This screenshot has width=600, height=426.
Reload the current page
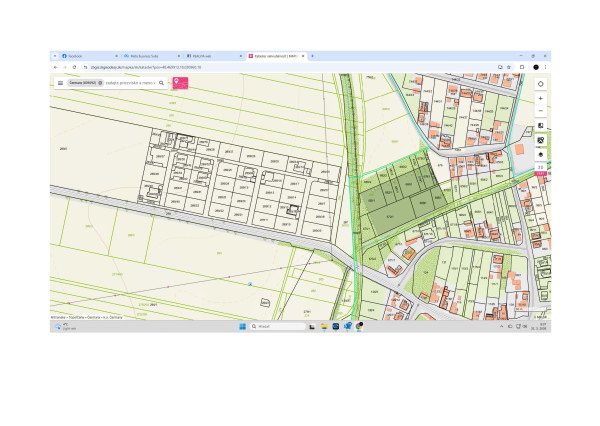74,67
